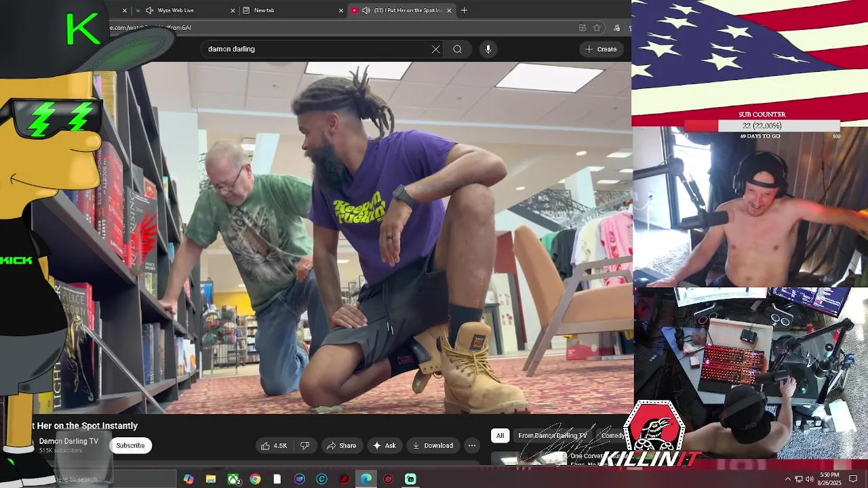This screenshot has height=488, width=868.
Task: Click the '515K subscribers' text
Action: coord(60,451)
